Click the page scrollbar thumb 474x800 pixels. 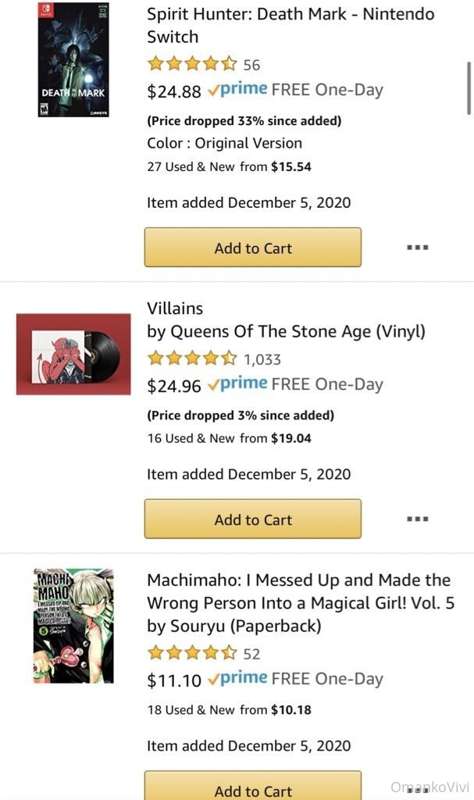tap(469, 88)
